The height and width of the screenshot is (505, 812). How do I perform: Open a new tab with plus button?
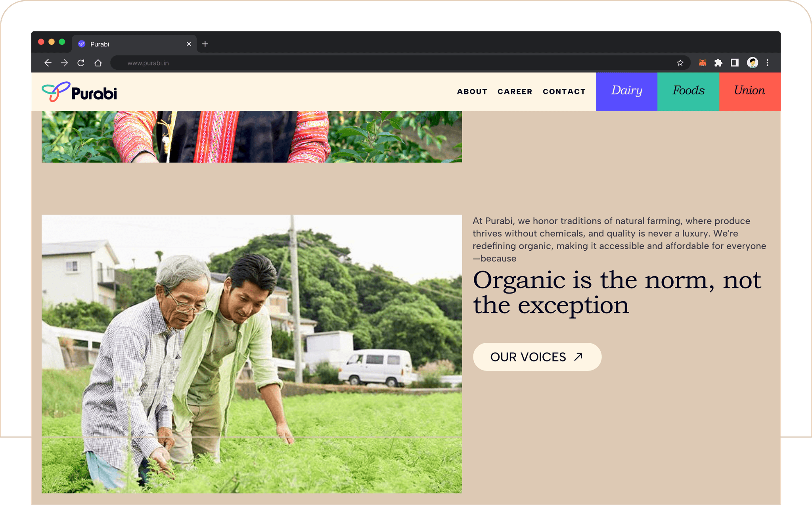click(x=205, y=44)
